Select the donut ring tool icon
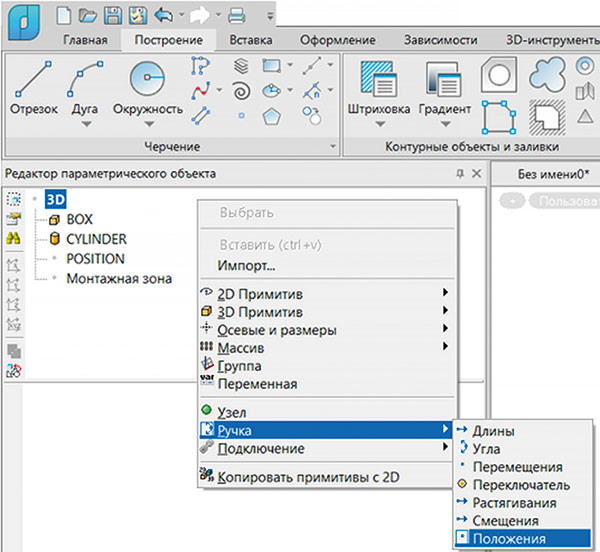This screenshot has width=600, height=552. pyautogui.click(x=585, y=66)
